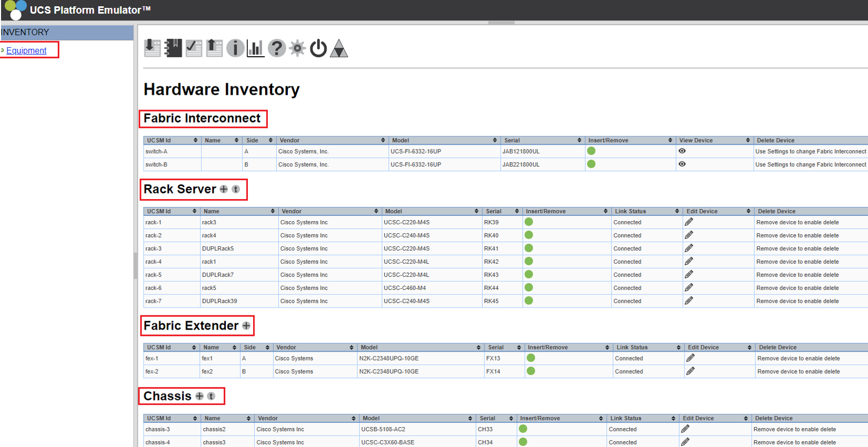Click the splitter handle below the title bar
The width and height of the screenshot is (868, 447).
(501, 23)
